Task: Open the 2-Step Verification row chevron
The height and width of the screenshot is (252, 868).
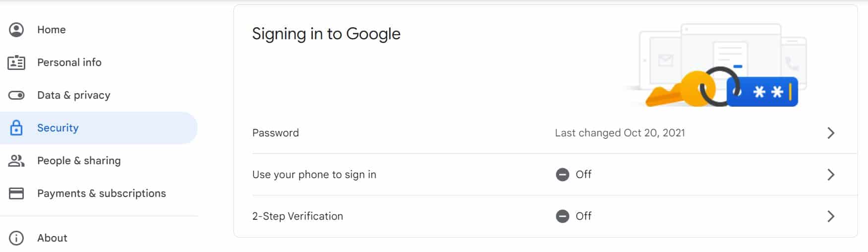Action: [831, 216]
